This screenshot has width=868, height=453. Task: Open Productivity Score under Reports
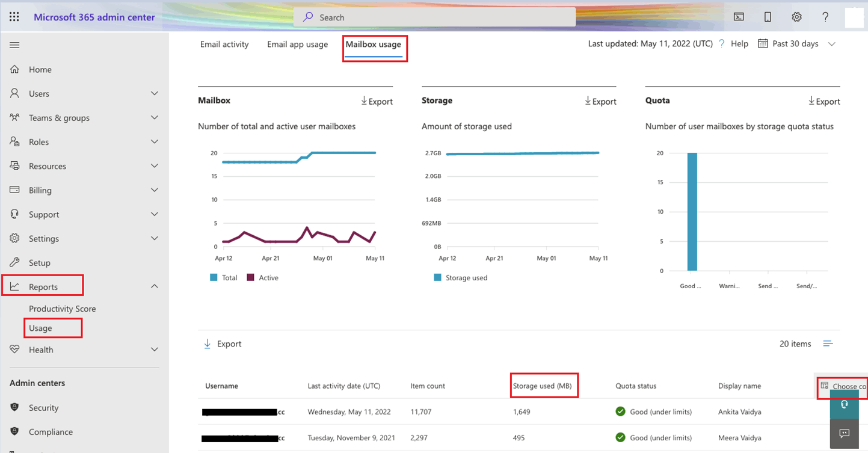point(63,309)
